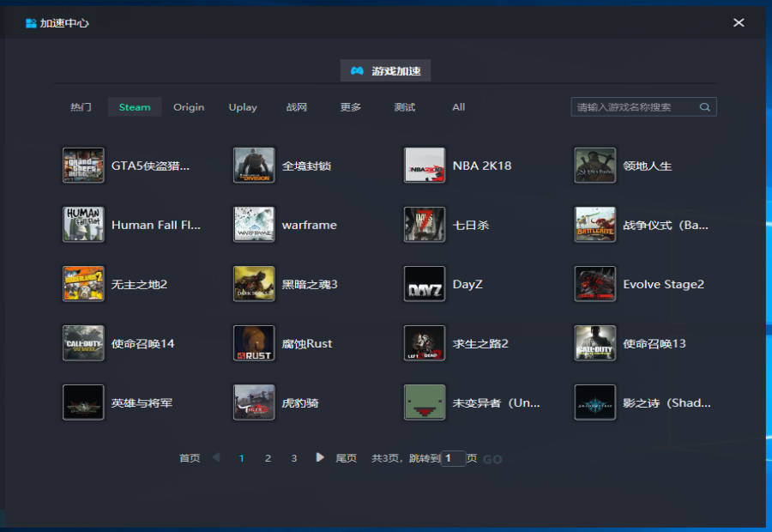772x532 pixels.
Task: Choose the Human Fall Flat icon
Action: tap(83, 225)
